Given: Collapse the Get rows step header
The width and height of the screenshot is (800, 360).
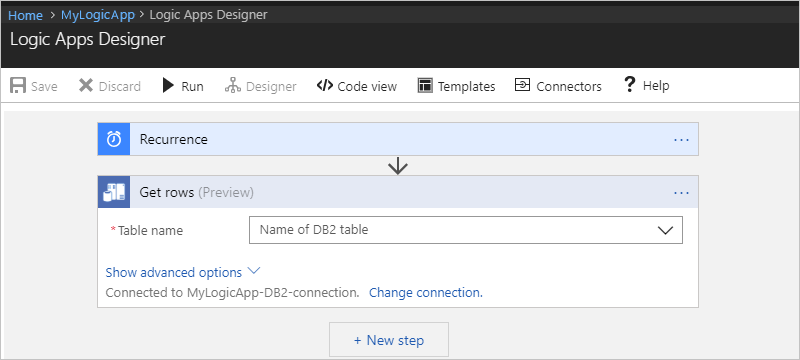Looking at the screenshot, I should [x=398, y=192].
